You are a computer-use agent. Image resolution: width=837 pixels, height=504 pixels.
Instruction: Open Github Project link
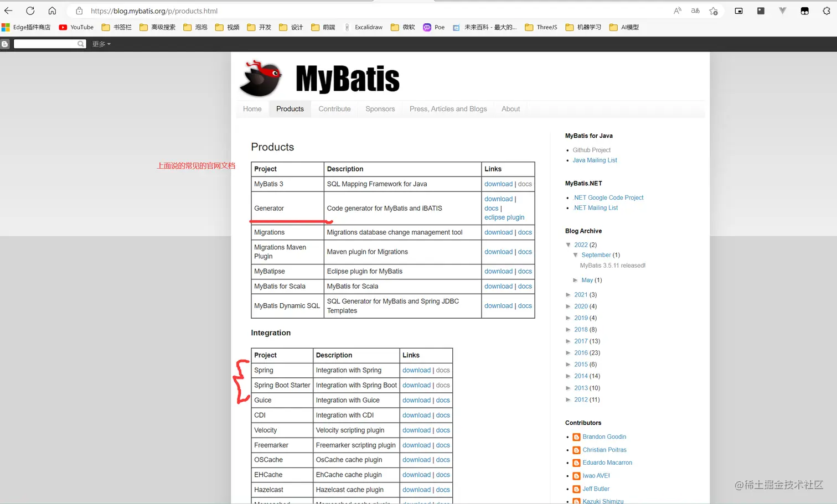(x=591, y=150)
